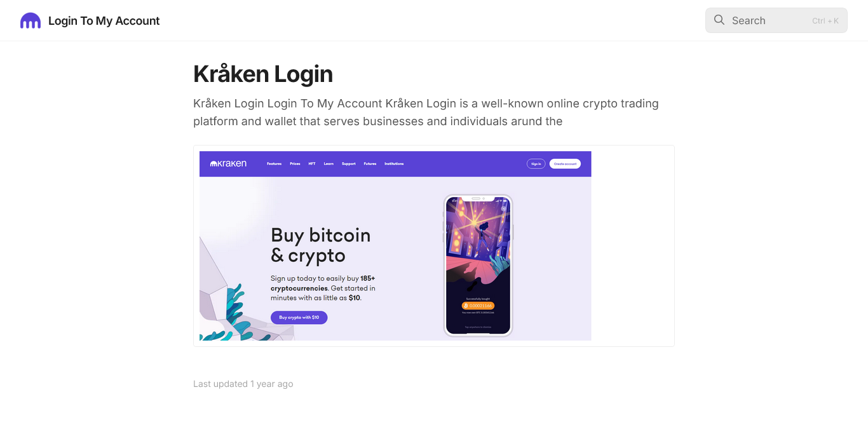Click the Ctrl + K shortcut hint
Viewport: 868px width, 434px height.
(825, 21)
